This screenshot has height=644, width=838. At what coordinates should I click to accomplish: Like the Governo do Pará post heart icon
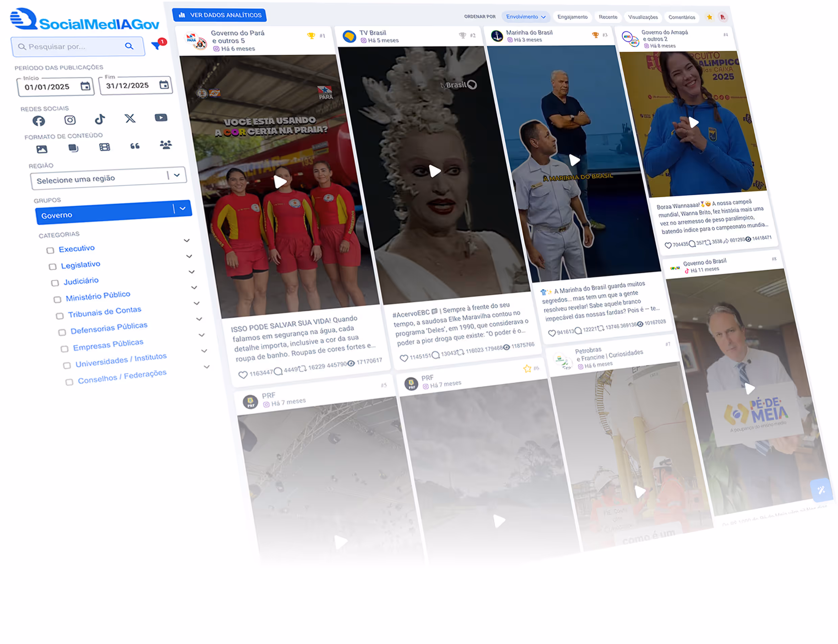point(243,374)
